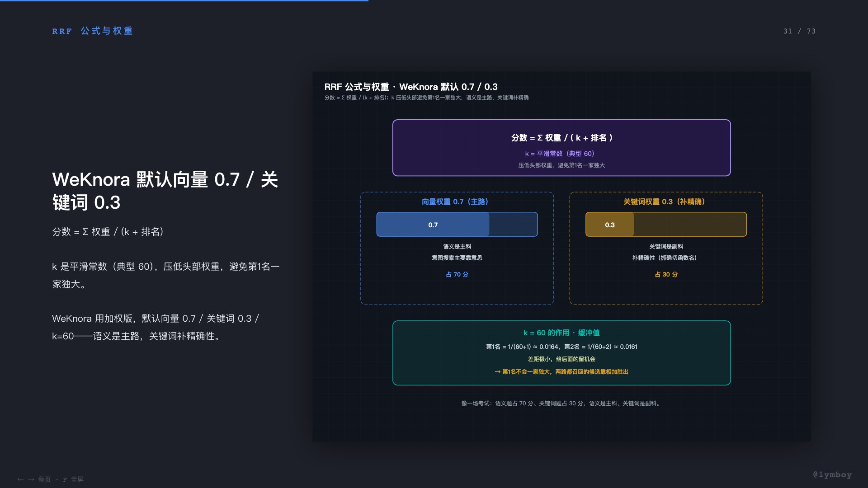Click the left-column formula "分数 = Σ 权重 / (k + 排名)"
The image size is (868, 488).
(x=108, y=232)
